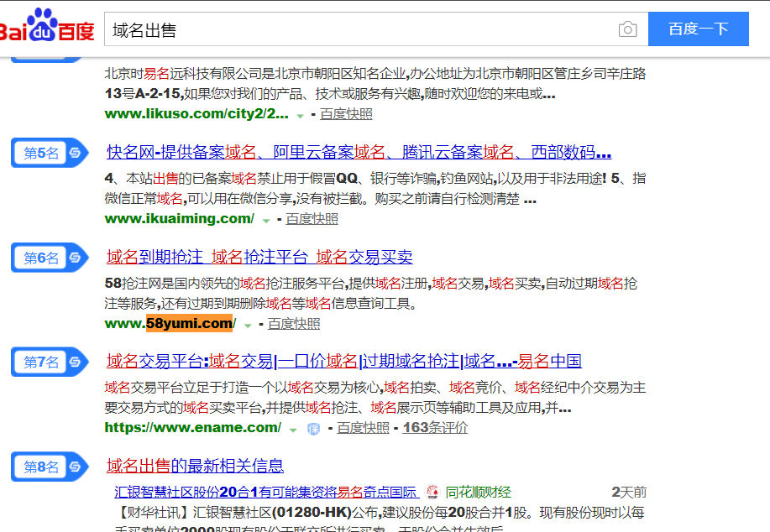Open 百度快照 for the likuso.com result

[x=346, y=114]
